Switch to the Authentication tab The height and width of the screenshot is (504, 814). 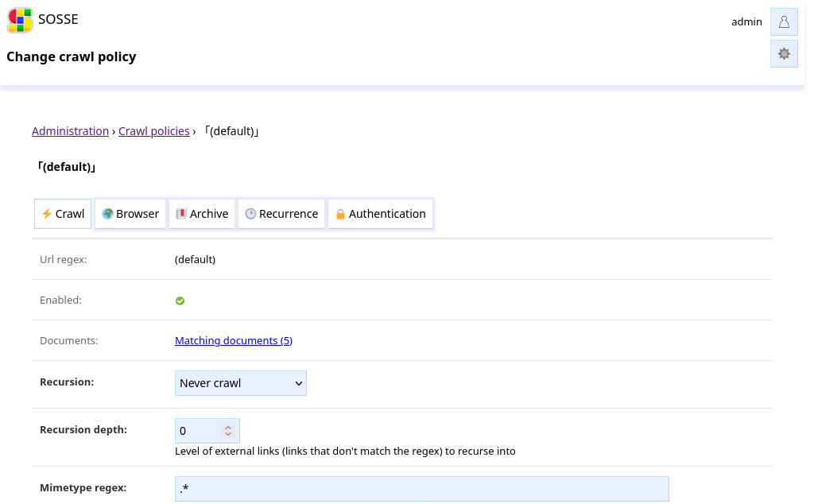point(381,214)
